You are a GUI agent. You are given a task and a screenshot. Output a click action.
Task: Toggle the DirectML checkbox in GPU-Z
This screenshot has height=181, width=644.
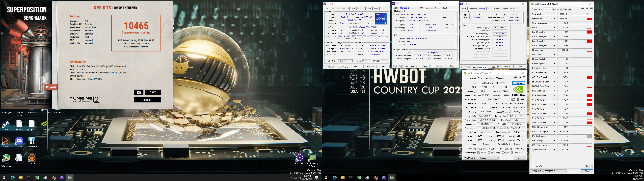point(515,149)
